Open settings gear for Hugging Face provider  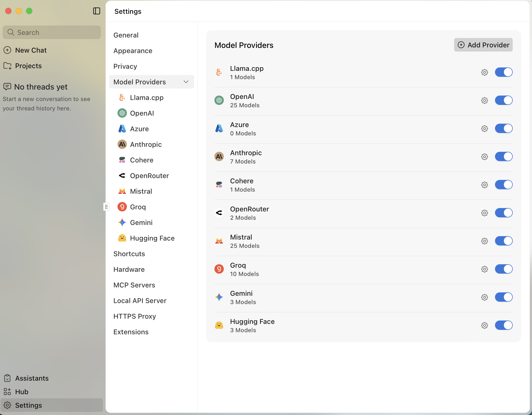[484, 325]
